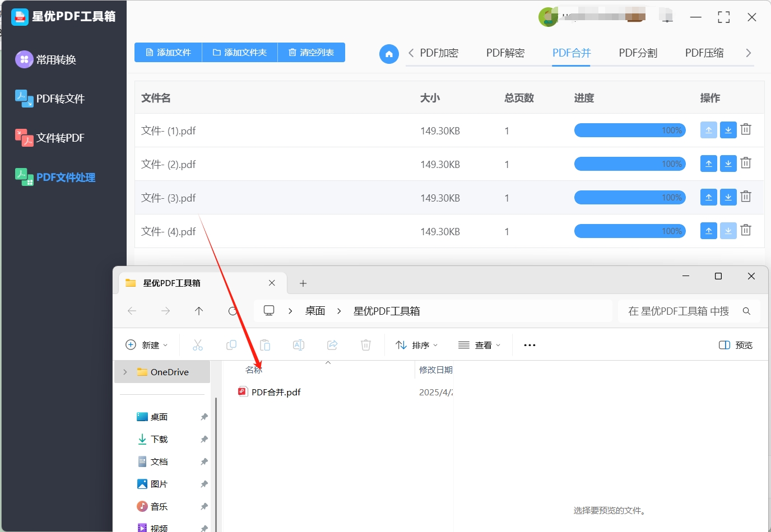Open the 新建 dropdown in Explorer
Image resolution: width=771 pixels, height=532 pixels.
(x=147, y=345)
